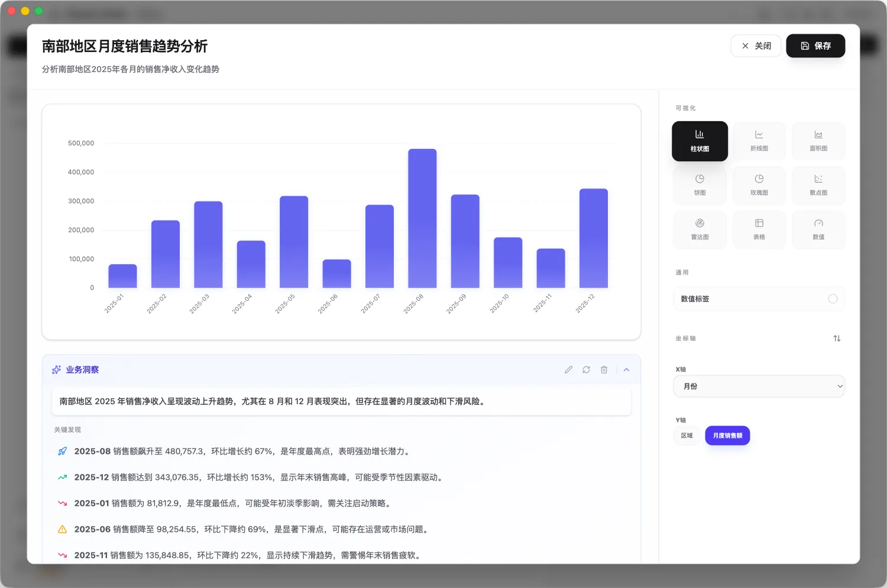Delete the insight panel content
The image size is (887, 588).
604,369
